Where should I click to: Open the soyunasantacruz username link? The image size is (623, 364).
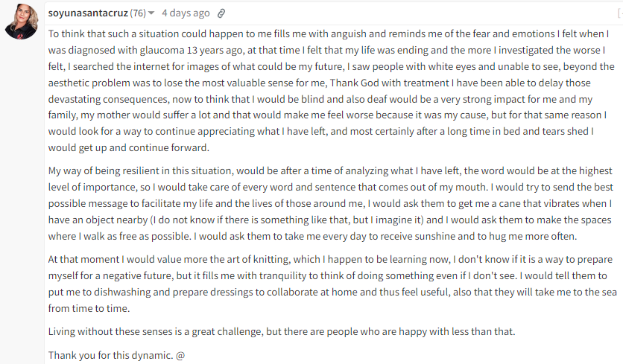(x=88, y=13)
